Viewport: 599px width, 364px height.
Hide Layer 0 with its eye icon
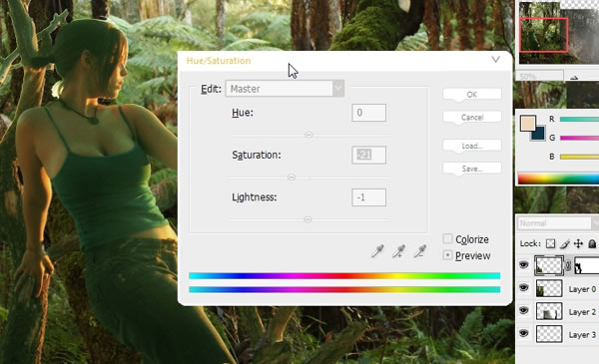(524, 288)
